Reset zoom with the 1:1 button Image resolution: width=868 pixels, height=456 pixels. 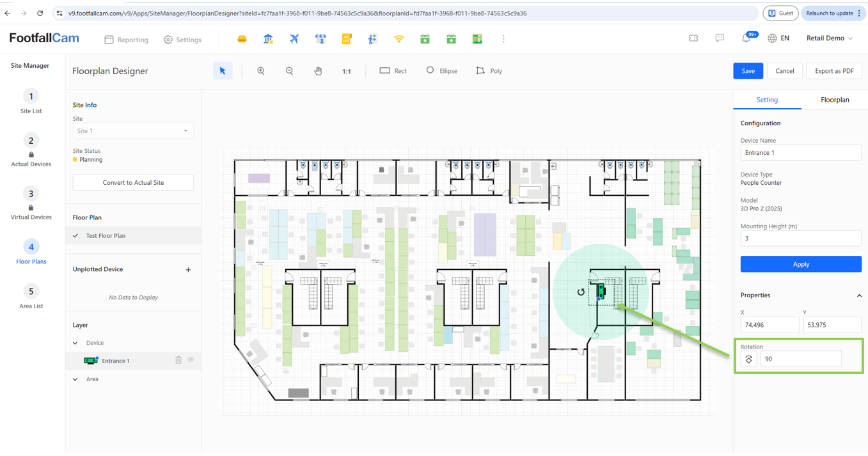click(346, 71)
